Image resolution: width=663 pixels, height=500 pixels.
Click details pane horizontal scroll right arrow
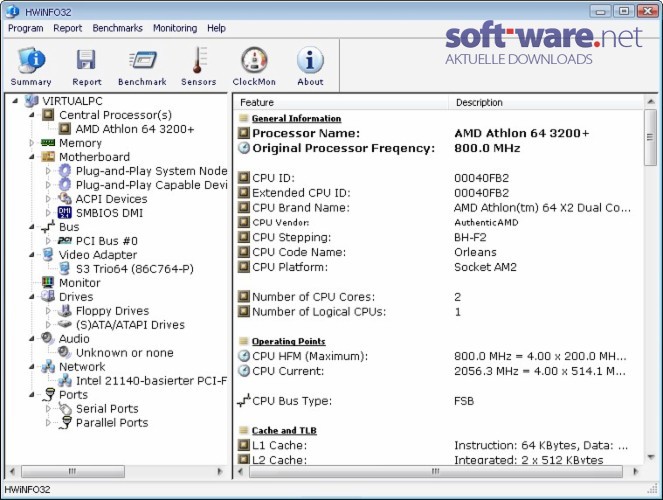(635, 471)
